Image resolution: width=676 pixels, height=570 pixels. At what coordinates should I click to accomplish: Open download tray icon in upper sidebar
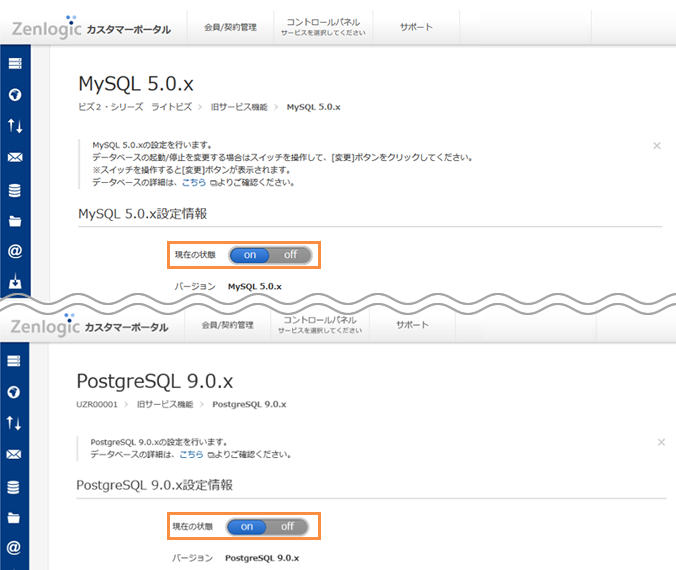(x=15, y=281)
